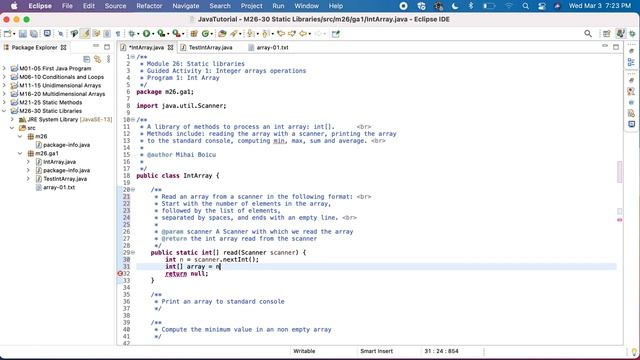
Task: Click the New Java Package icon
Action: tap(194, 34)
